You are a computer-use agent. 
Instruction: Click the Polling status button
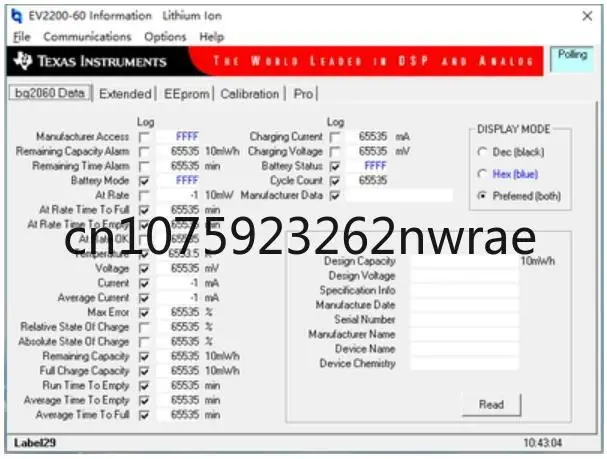tap(572, 59)
